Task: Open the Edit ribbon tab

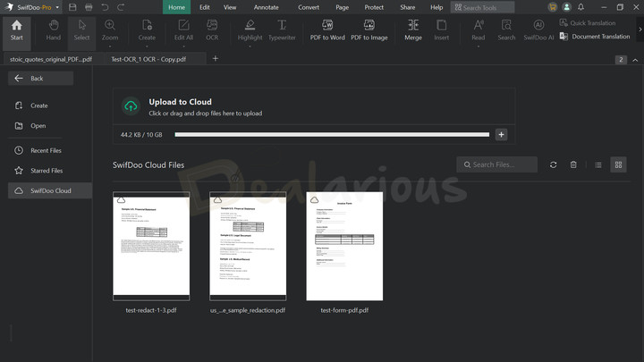Action: (x=205, y=7)
